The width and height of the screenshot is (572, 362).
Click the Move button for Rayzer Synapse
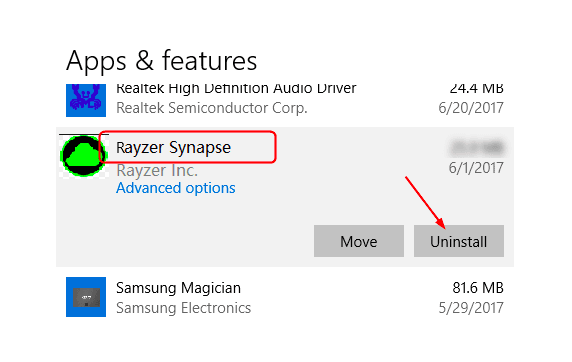point(359,241)
